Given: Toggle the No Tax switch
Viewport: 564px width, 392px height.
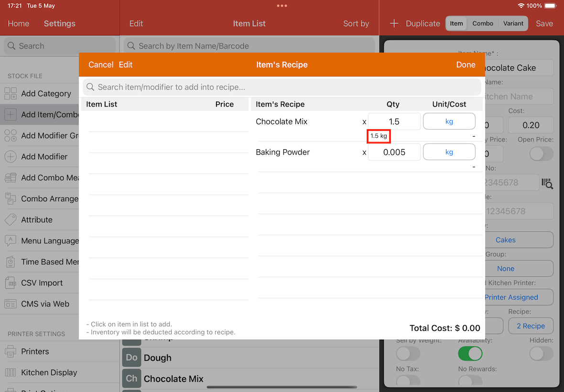Looking at the screenshot, I should [x=408, y=381].
